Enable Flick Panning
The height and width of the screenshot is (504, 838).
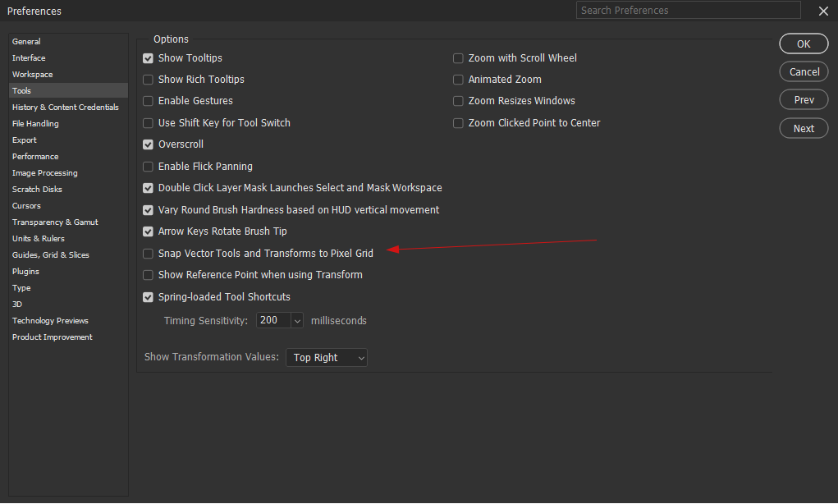click(148, 166)
